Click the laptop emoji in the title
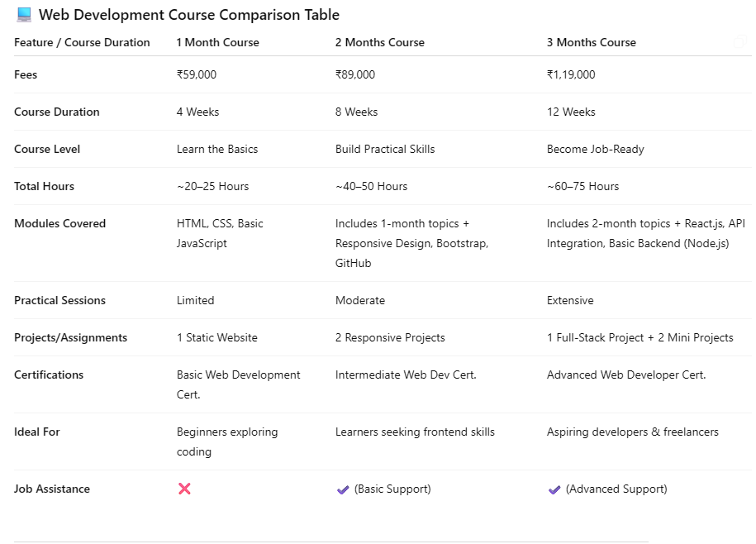The width and height of the screenshot is (756, 544). click(x=24, y=15)
